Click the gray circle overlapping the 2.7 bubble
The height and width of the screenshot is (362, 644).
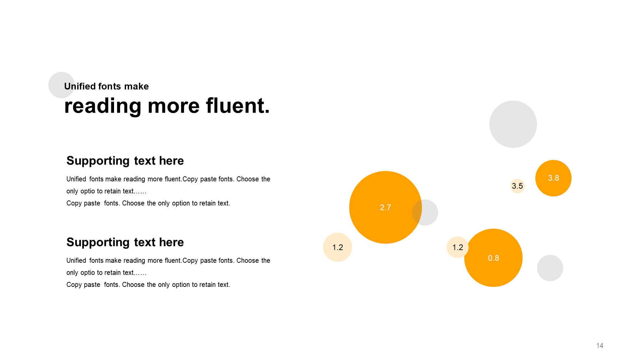tap(425, 213)
